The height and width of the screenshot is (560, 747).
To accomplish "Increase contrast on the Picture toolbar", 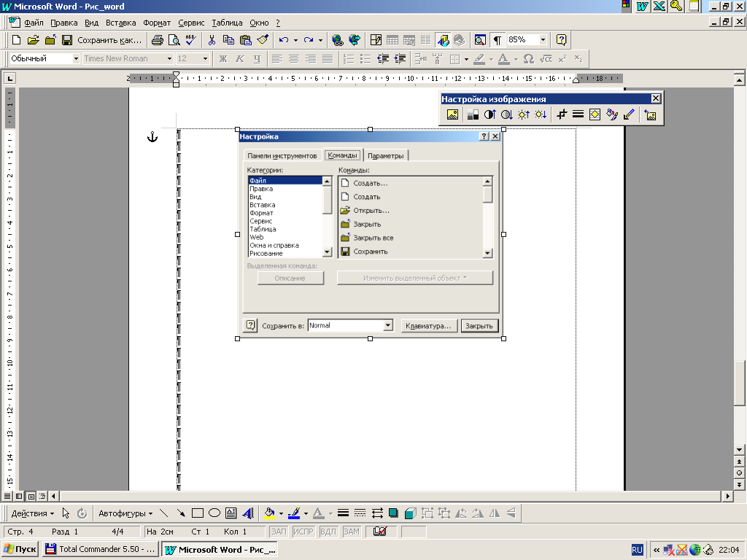I will click(489, 114).
